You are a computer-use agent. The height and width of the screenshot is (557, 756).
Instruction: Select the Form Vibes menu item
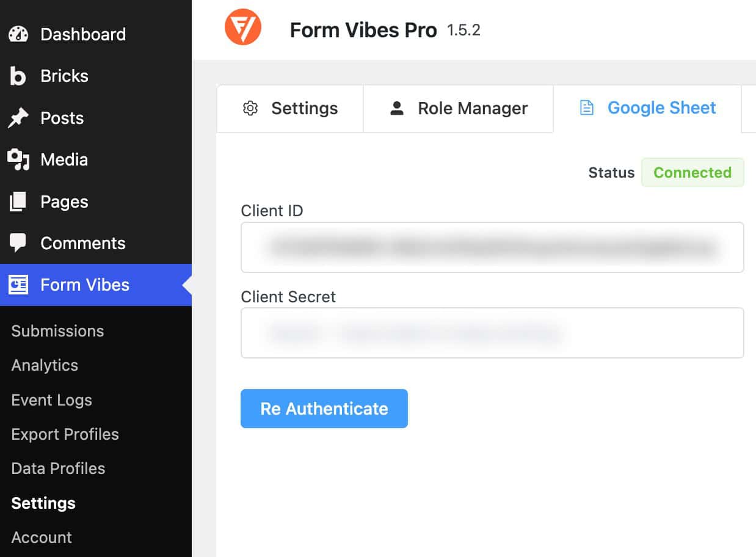tap(96, 285)
